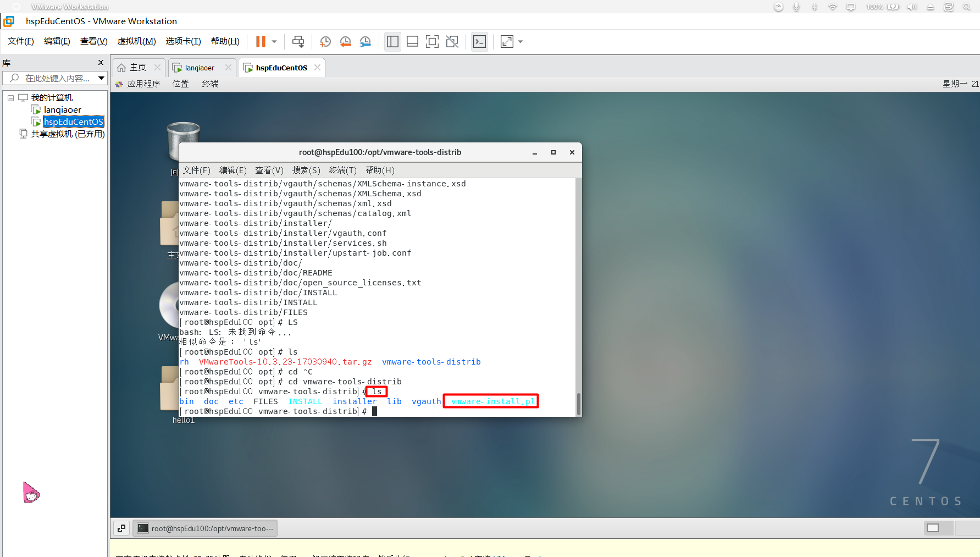
Task: Open terminal 搜索(S) menu
Action: point(306,170)
